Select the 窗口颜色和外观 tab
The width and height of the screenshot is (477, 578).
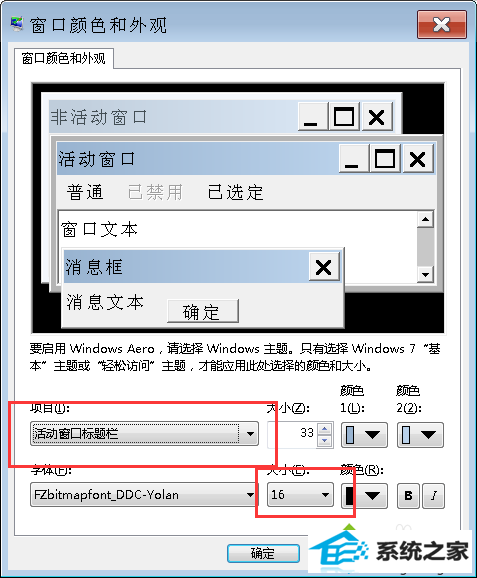pyautogui.click(x=63, y=58)
